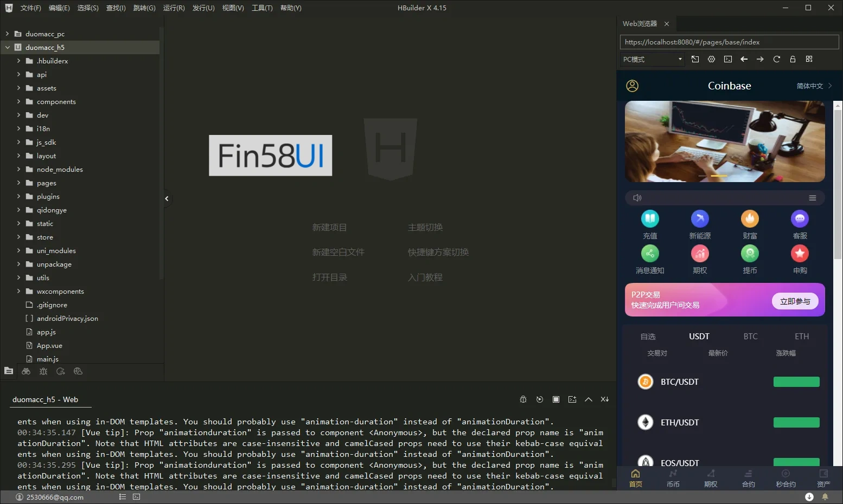Click the 立即参与 button on P2P banner
Image resolution: width=843 pixels, height=504 pixels.
(x=795, y=301)
